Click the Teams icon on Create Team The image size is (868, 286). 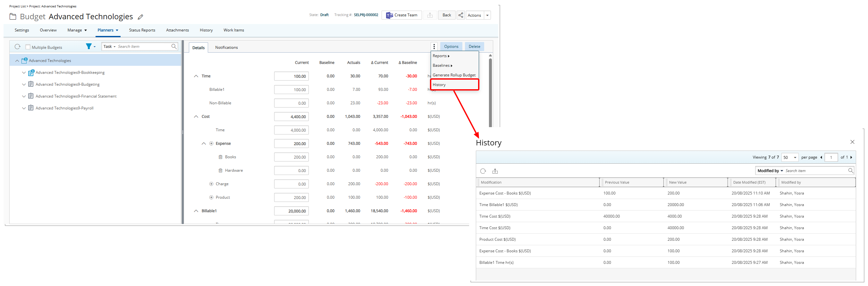coord(389,15)
